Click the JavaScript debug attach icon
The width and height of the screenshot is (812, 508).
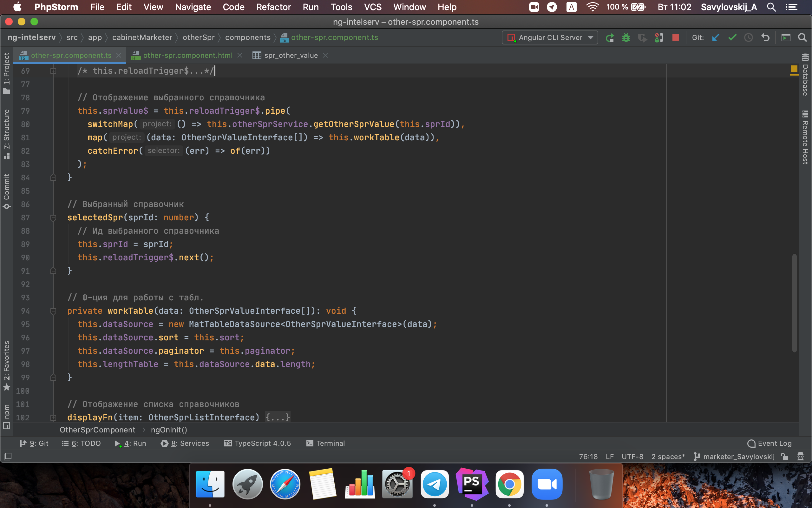pyautogui.click(x=659, y=38)
